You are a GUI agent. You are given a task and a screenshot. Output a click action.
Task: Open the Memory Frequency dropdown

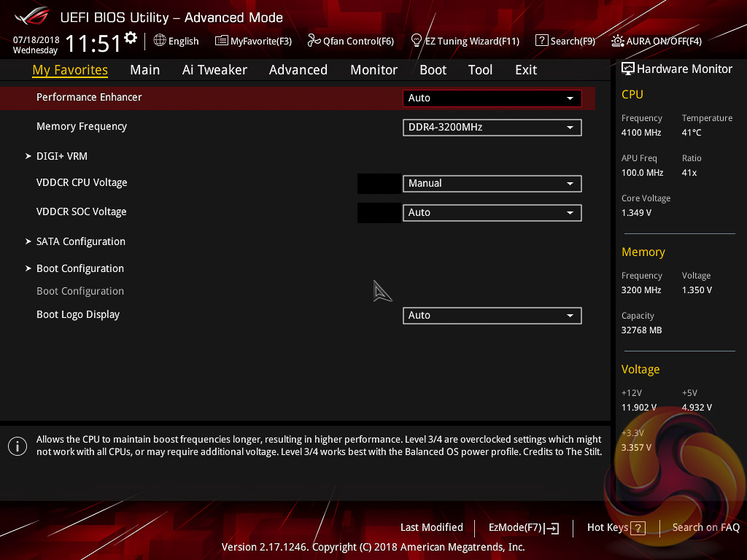[x=492, y=128]
